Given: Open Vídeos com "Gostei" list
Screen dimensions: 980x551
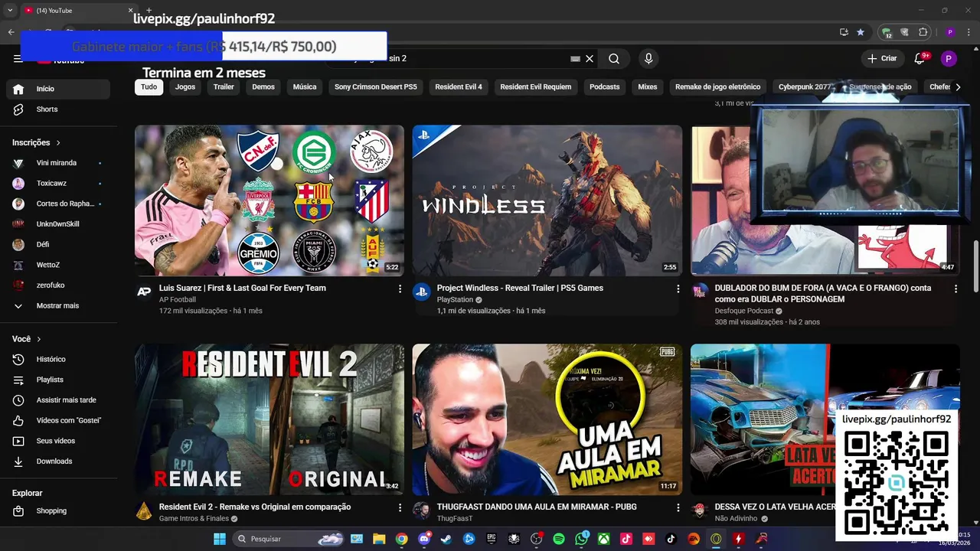Looking at the screenshot, I should coord(58,420).
